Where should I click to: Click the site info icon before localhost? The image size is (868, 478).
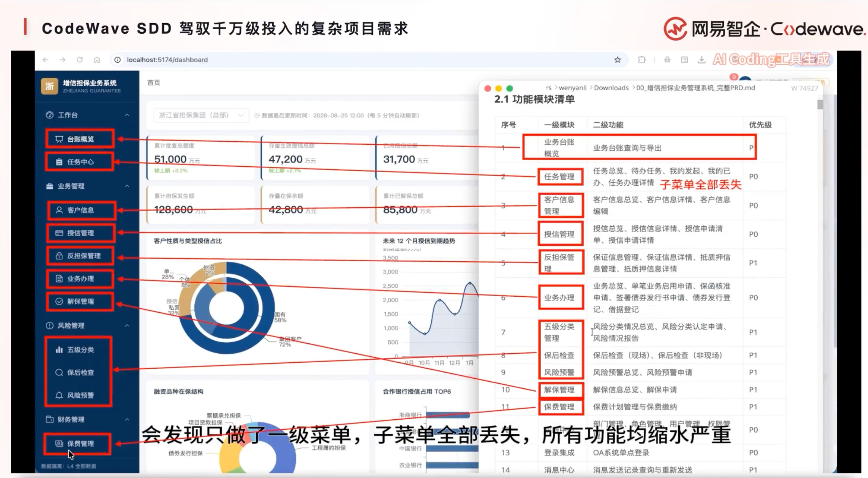(118, 60)
